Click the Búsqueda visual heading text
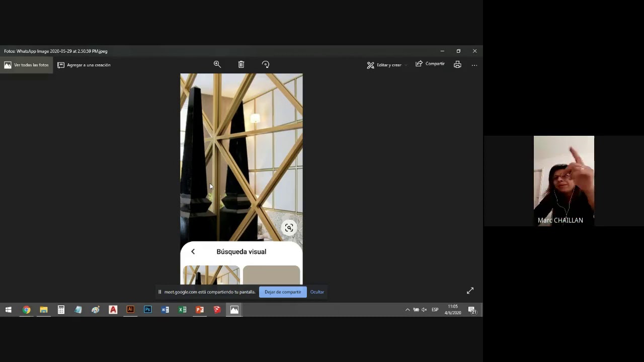644x362 pixels. pyautogui.click(x=242, y=252)
